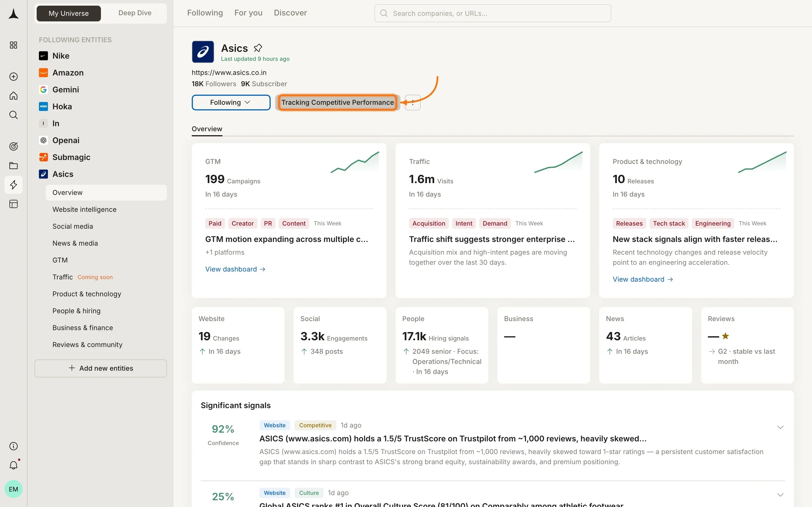Go to the home icon in sidebar
The width and height of the screenshot is (812, 507).
[x=14, y=95]
